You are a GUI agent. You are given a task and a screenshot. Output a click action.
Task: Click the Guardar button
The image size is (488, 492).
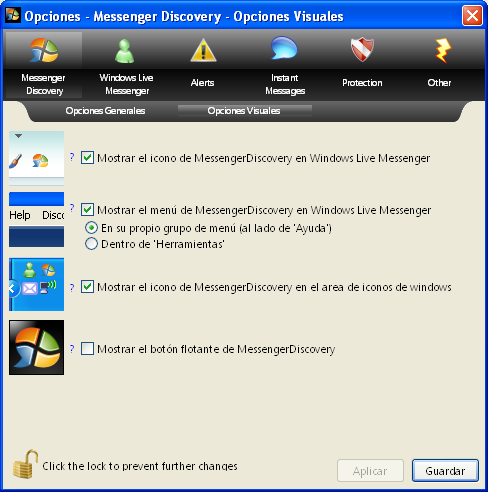pyautogui.click(x=445, y=471)
